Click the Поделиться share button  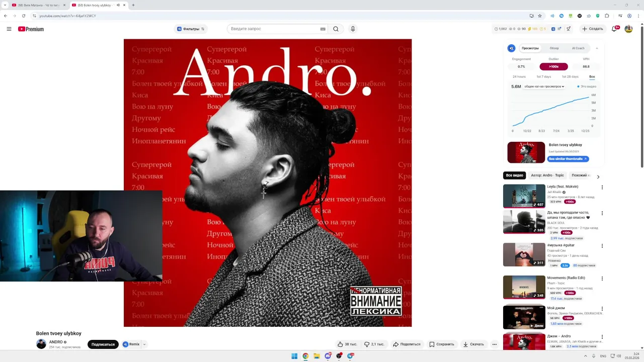[407, 344]
